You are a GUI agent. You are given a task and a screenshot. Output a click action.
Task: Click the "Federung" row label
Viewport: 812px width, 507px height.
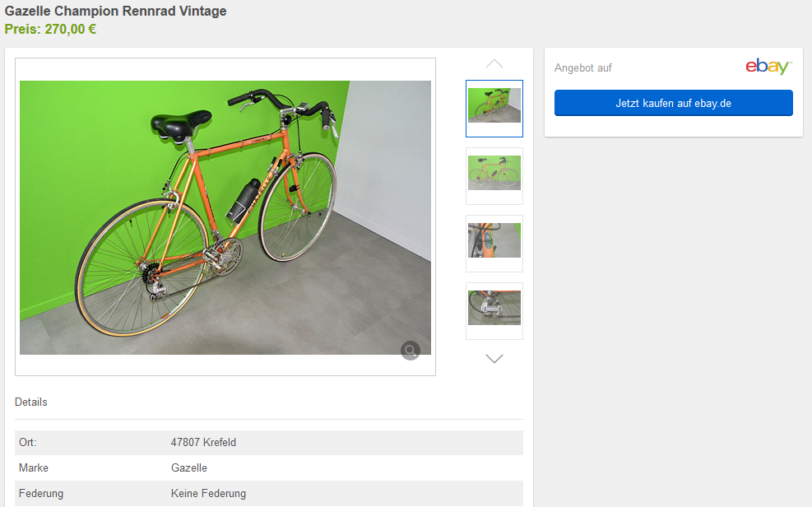tap(41, 494)
